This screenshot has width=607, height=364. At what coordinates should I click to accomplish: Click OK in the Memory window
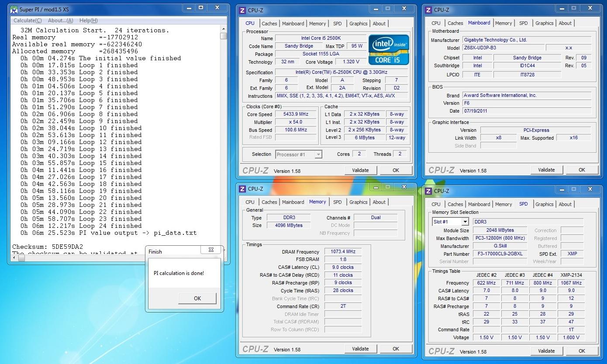(x=396, y=349)
